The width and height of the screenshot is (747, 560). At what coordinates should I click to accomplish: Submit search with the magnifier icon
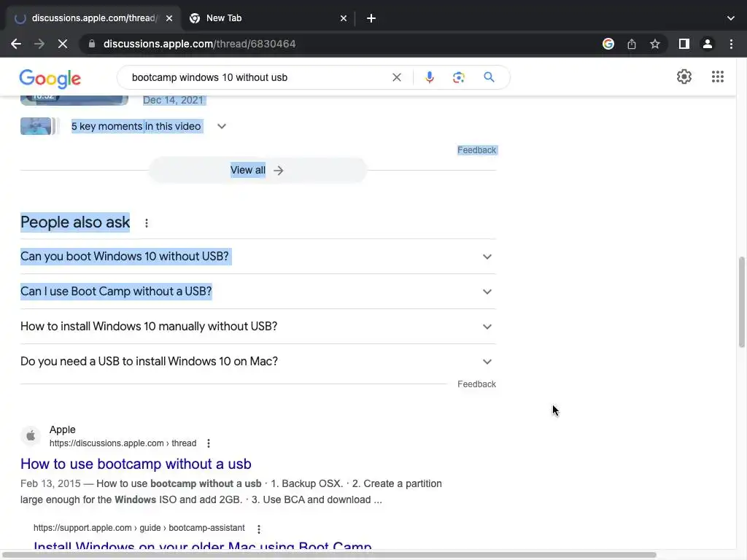(x=489, y=77)
